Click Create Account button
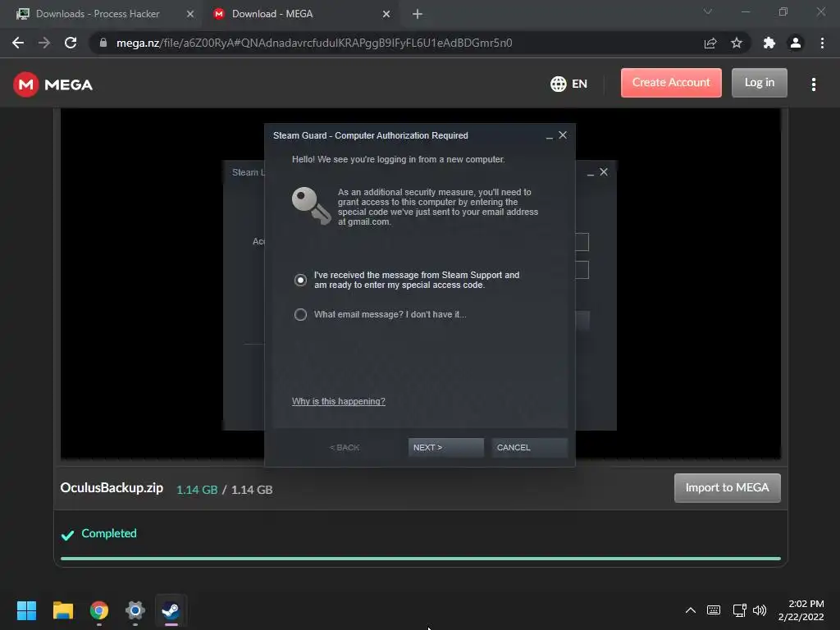 [x=671, y=83]
